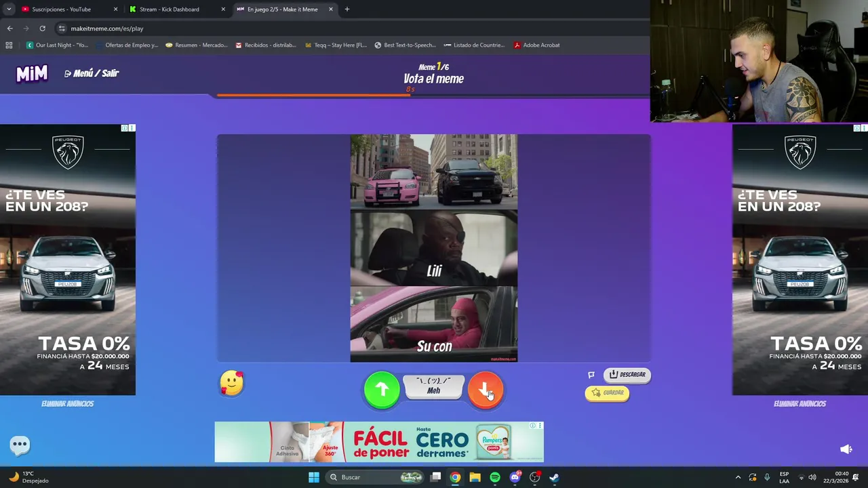868x488 pixels.
Task: Open Menú / Salir
Action: point(92,73)
